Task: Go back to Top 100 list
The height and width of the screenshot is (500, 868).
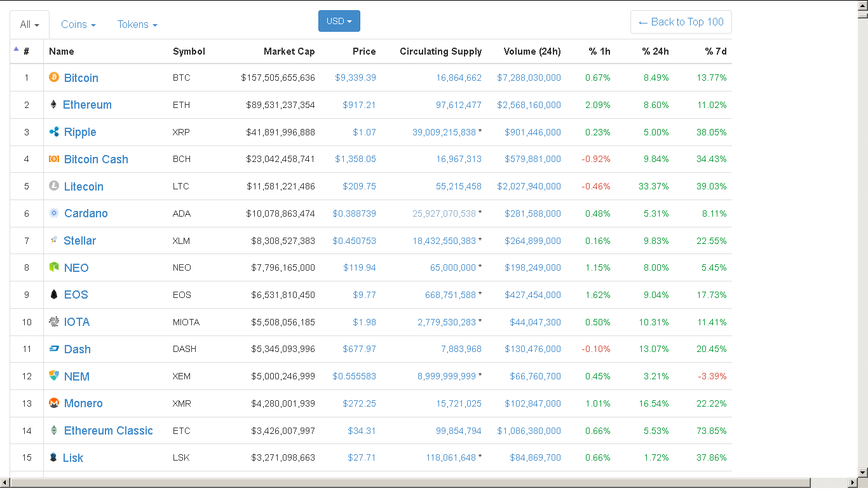Action: 681,22
